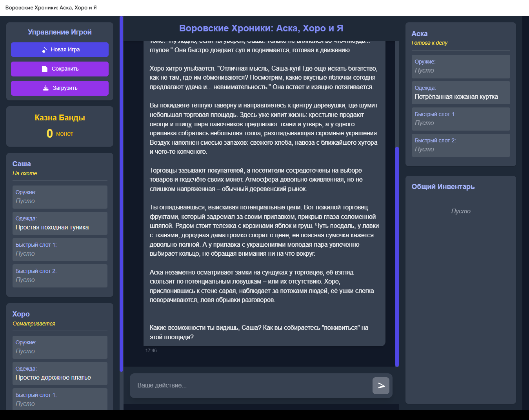Click the main title Воровские Хроники
This screenshot has width=529, height=420.
tap(261, 28)
